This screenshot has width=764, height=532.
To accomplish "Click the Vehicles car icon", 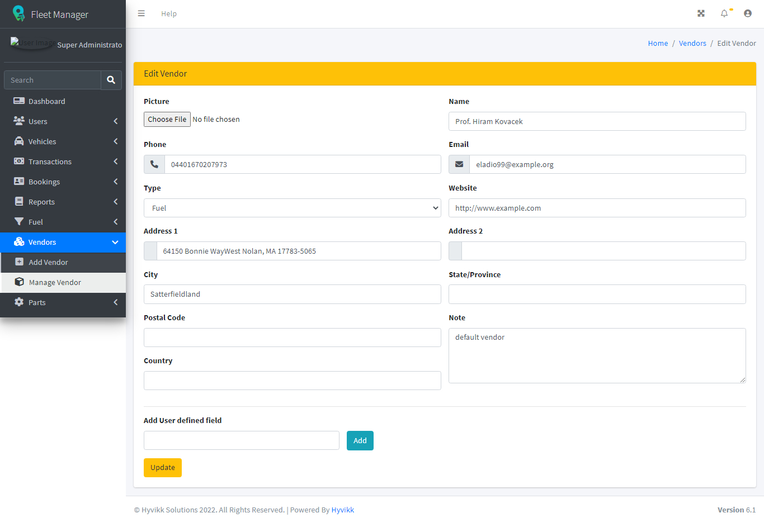I will [x=19, y=141].
